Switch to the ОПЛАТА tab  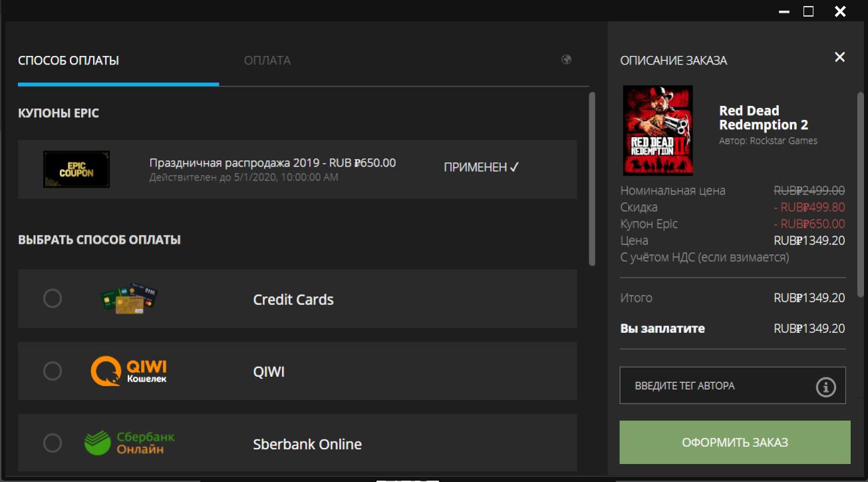pos(267,61)
